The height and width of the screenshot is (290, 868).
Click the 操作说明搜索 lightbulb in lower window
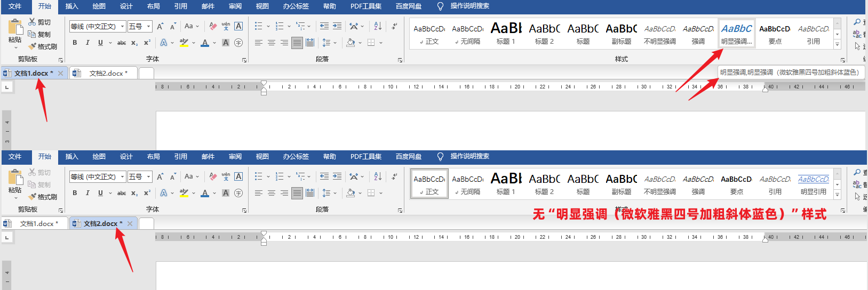[x=440, y=156]
